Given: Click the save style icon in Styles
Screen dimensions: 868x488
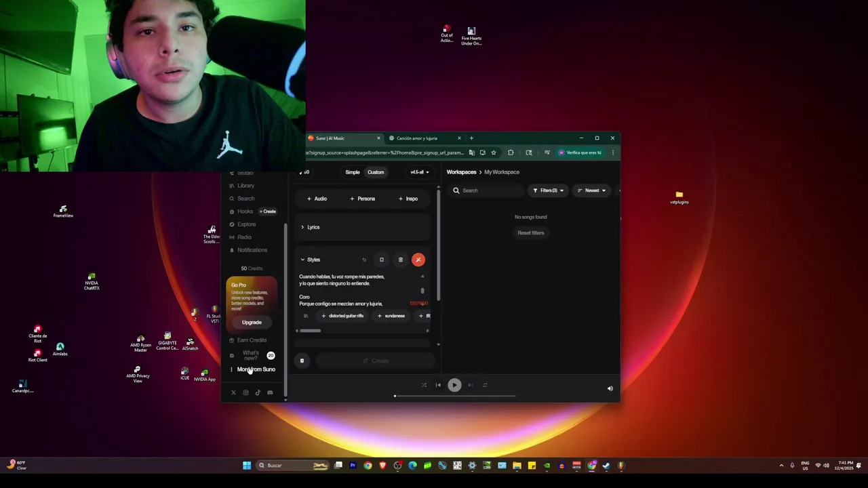Looking at the screenshot, I should point(381,260).
